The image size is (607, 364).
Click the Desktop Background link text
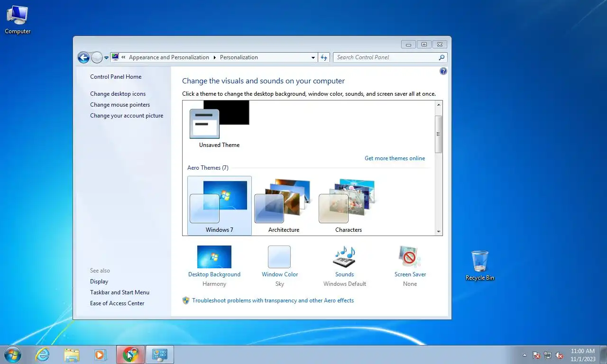coord(214,274)
